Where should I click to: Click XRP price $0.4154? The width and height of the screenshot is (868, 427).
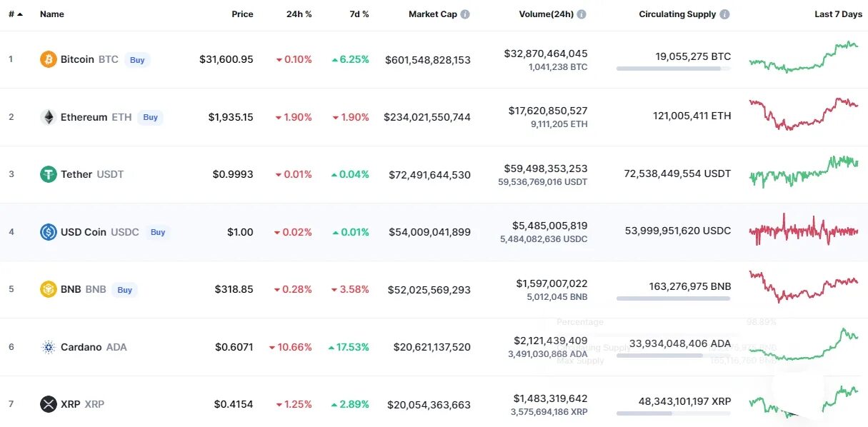(234, 404)
